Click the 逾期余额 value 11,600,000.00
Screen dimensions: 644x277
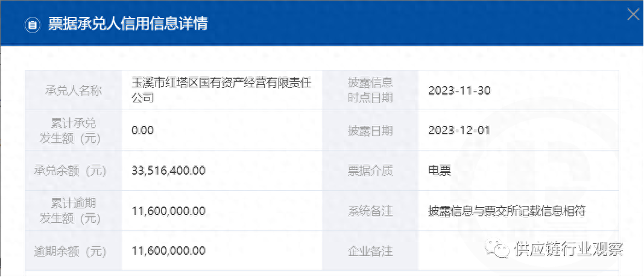(168, 251)
